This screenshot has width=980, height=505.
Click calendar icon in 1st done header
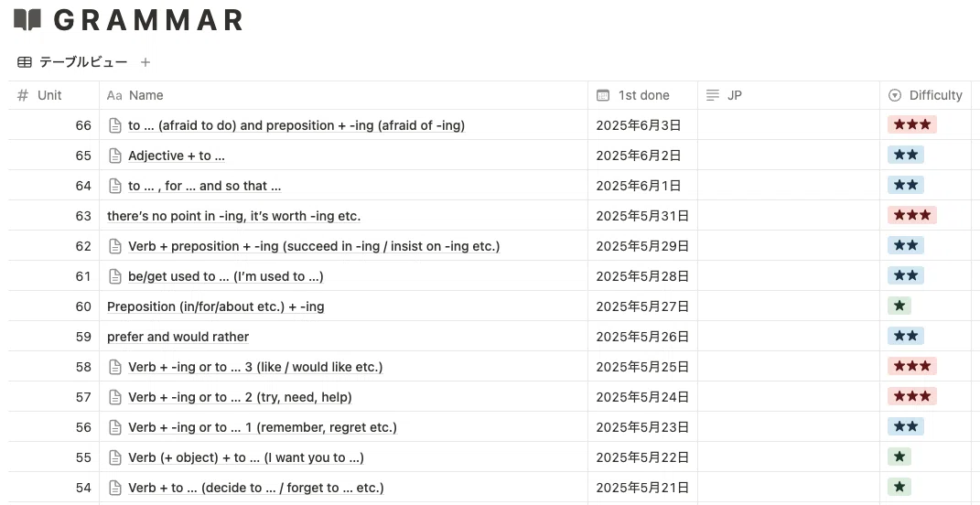coord(603,96)
